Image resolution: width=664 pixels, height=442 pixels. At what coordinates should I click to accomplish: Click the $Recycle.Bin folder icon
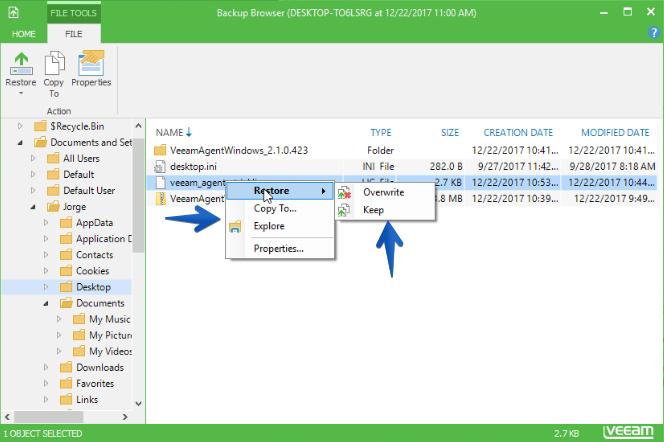coord(40,126)
